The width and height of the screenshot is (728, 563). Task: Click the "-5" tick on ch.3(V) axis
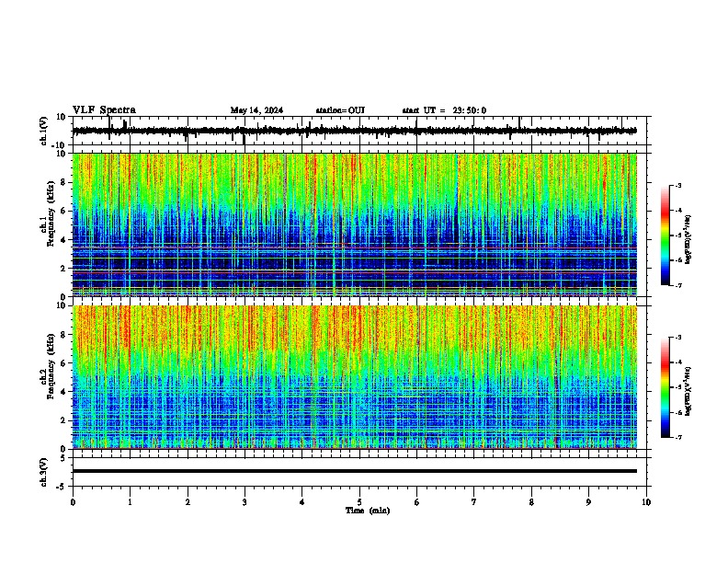pos(62,487)
